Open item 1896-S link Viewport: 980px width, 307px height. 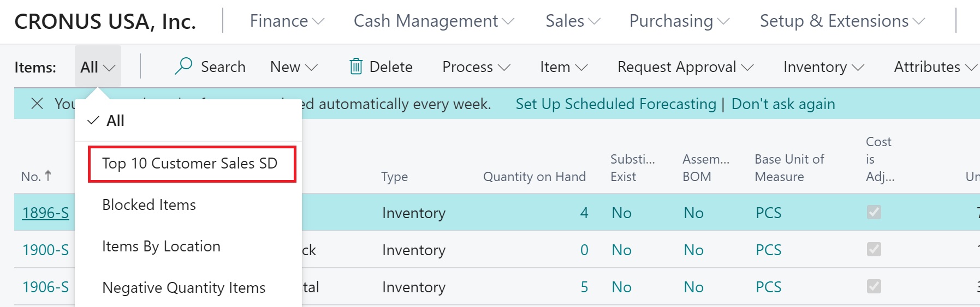(45, 213)
